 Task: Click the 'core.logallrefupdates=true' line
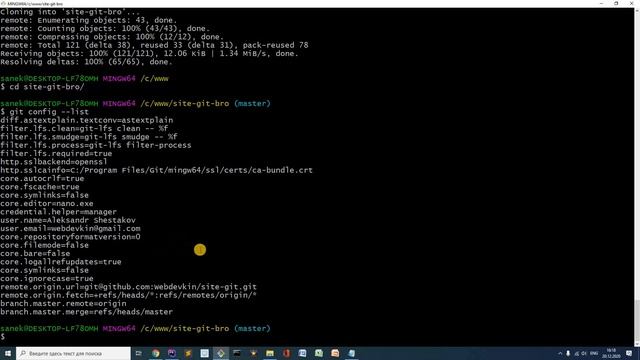(x=61, y=262)
